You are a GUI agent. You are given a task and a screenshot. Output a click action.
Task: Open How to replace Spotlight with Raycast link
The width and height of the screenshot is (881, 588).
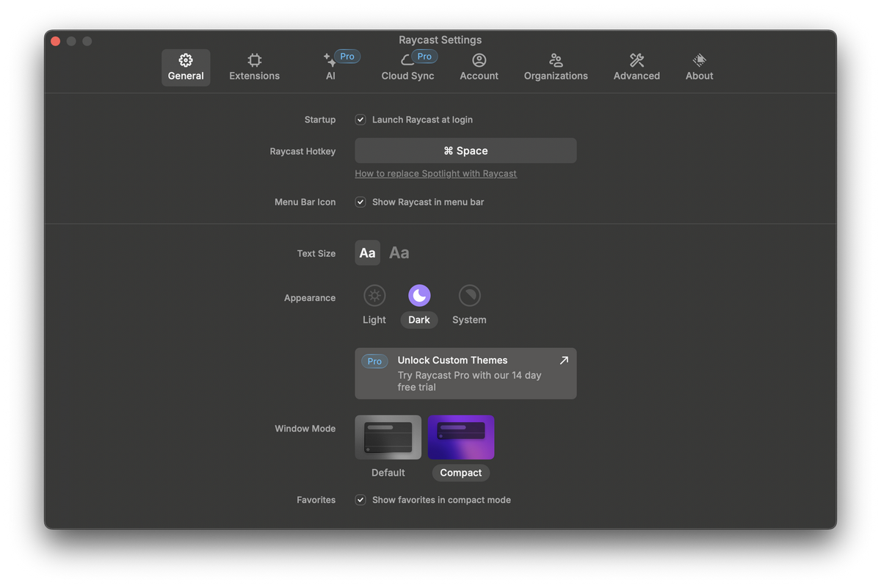(x=435, y=174)
